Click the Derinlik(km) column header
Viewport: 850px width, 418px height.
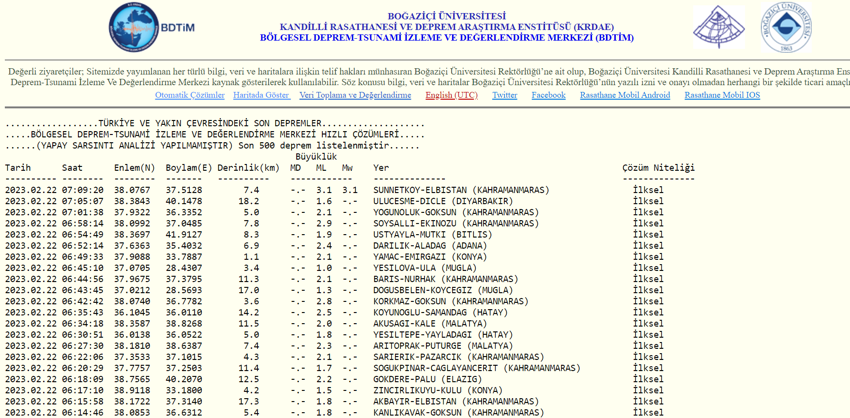(x=248, y=168)
